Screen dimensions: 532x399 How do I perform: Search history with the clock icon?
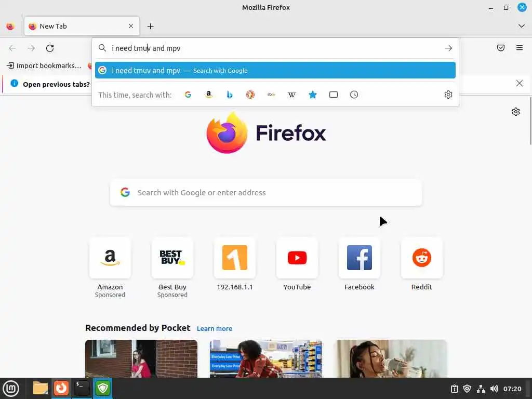coord(354,95)
